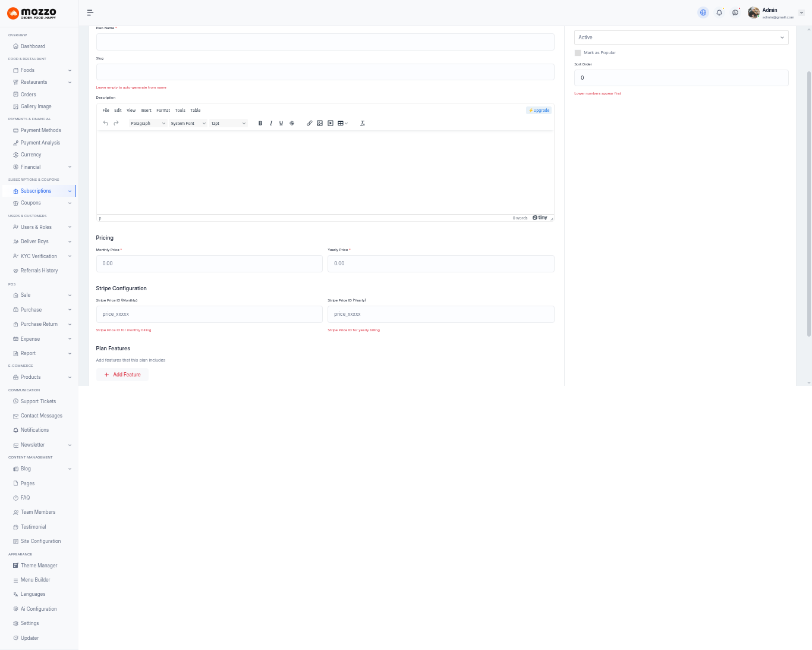This screenshot has width=812, height=650.
Task: Open the Insert menu in the editor
Action: click(146, 110)
